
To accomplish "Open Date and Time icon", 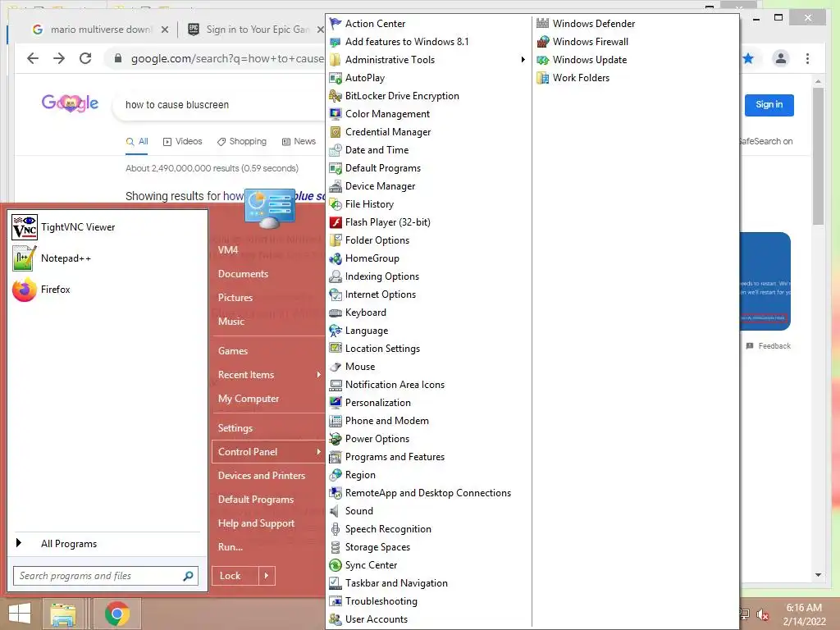I will coord(336,150).
